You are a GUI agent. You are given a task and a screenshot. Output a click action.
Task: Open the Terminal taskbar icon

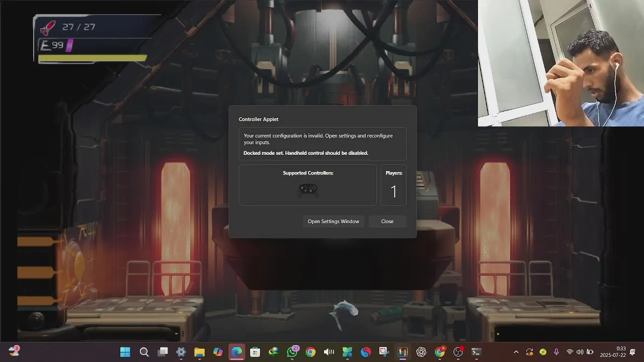click(x=476, y=352)
